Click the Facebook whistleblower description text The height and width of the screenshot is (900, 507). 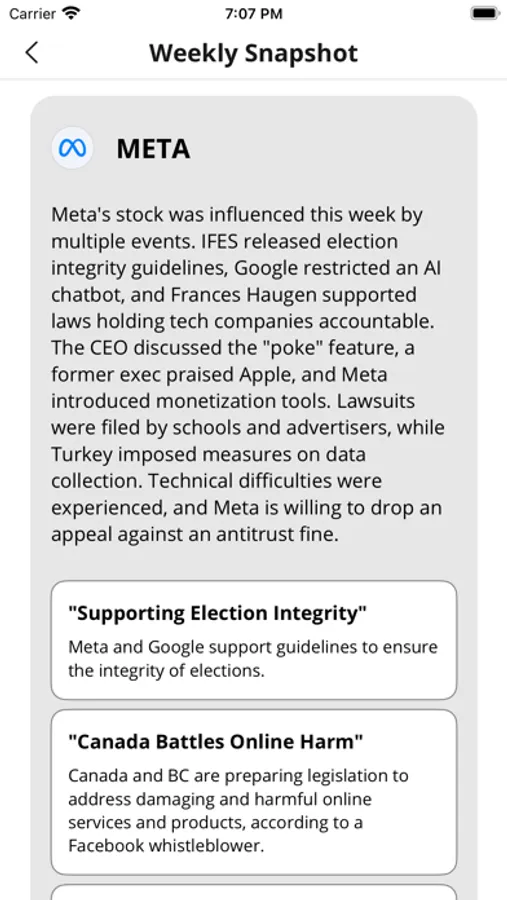238,810
